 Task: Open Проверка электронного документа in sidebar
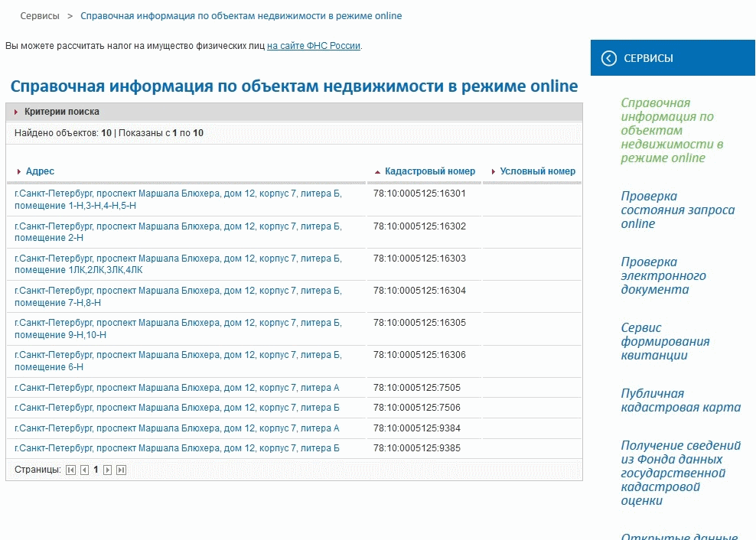pyautogui.click(x=663, y=275)
